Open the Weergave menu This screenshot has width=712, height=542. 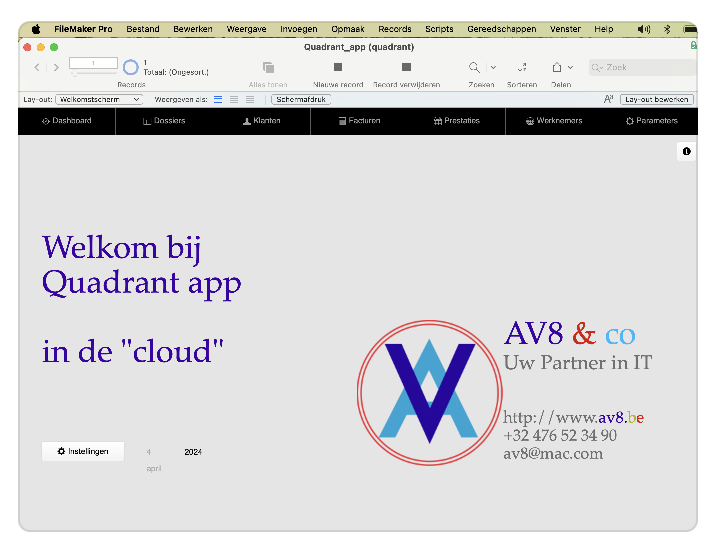(x=246, y=29)
